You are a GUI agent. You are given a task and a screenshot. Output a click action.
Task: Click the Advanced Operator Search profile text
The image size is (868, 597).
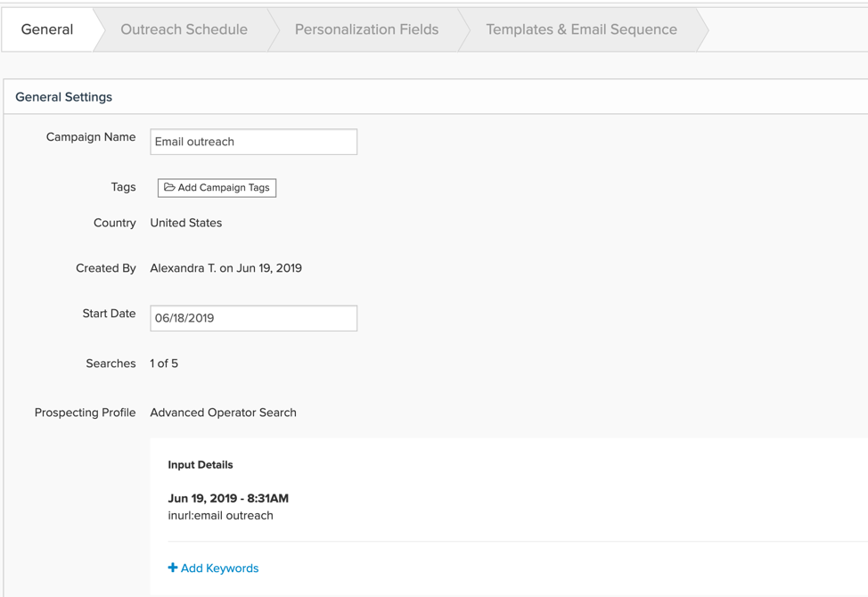[223, 413]
